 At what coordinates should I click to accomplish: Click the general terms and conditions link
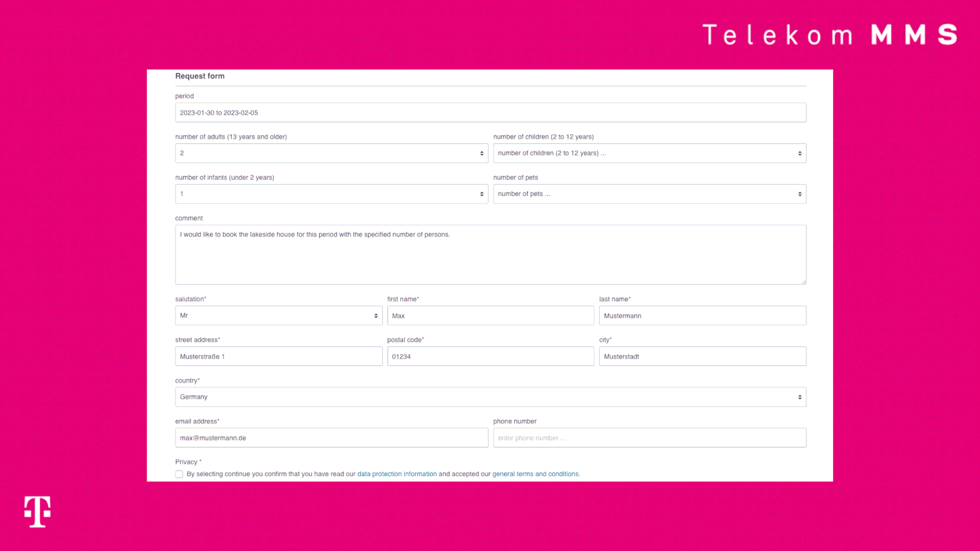point(535,473)
